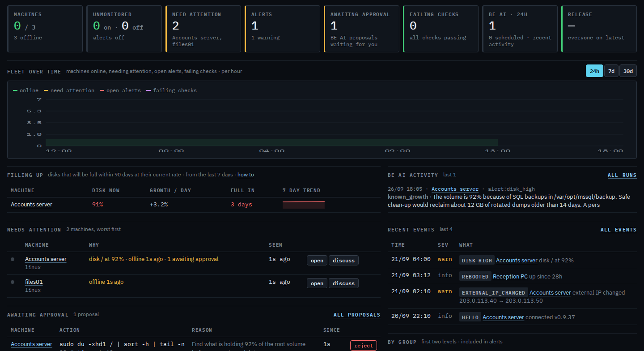This screenshot has width=644, height=351.
Task: Click the 'disk / at 92%' reason for Accounts server
Action: pyautogui.click(x=106, y=259)
